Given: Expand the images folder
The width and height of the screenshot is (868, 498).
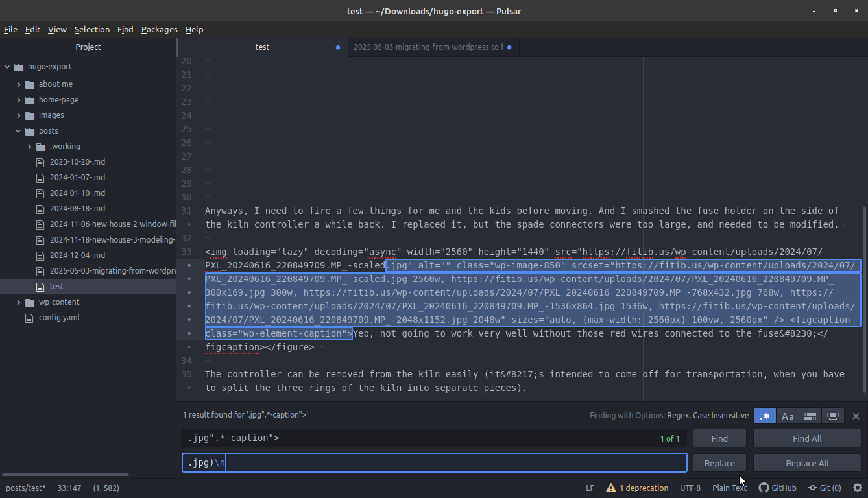Looking at the screenshot, I should point(19,115).
